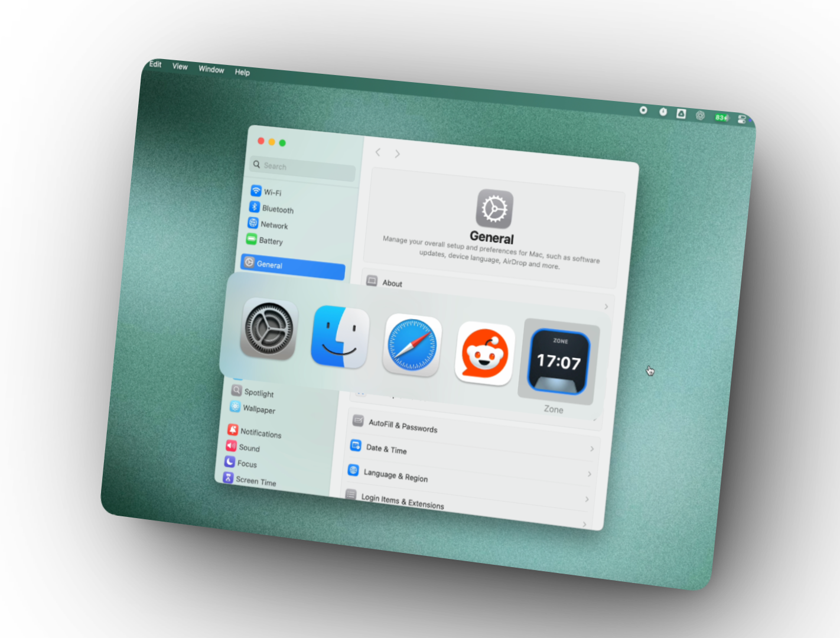Open Bluetooth settings in sidebar
The width and height of the screenshot is (840, 638).
coord(271,208)
